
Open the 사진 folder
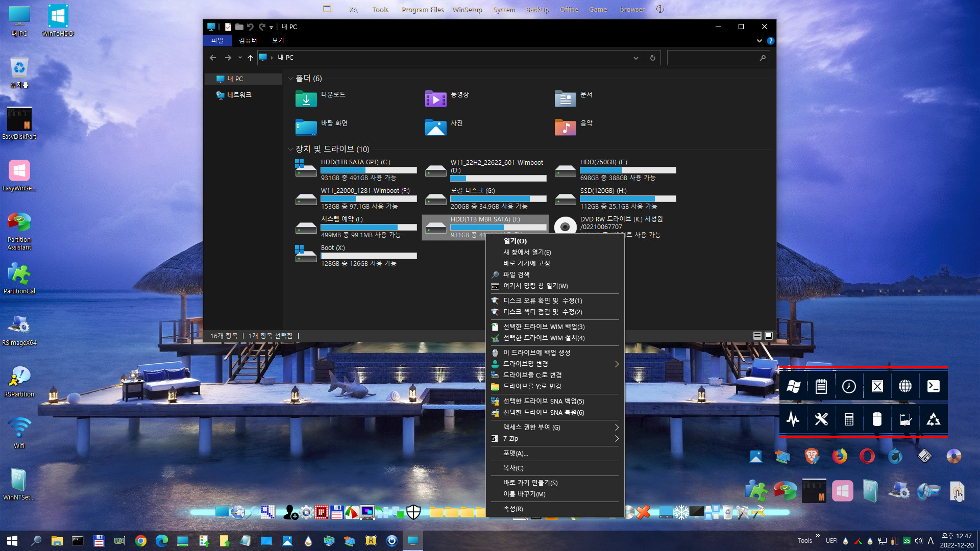444,127
